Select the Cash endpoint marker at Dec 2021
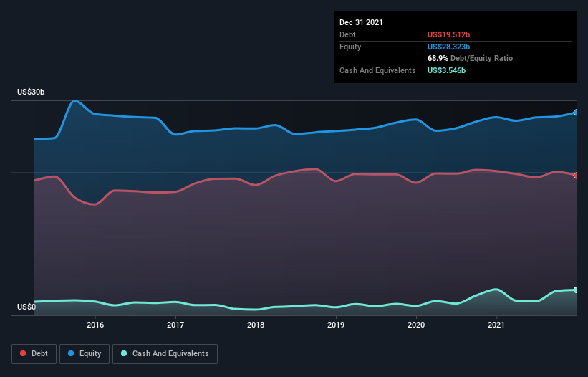Image resolution: width=588 pixels, height=377 pixels. (x=576, y=290)
